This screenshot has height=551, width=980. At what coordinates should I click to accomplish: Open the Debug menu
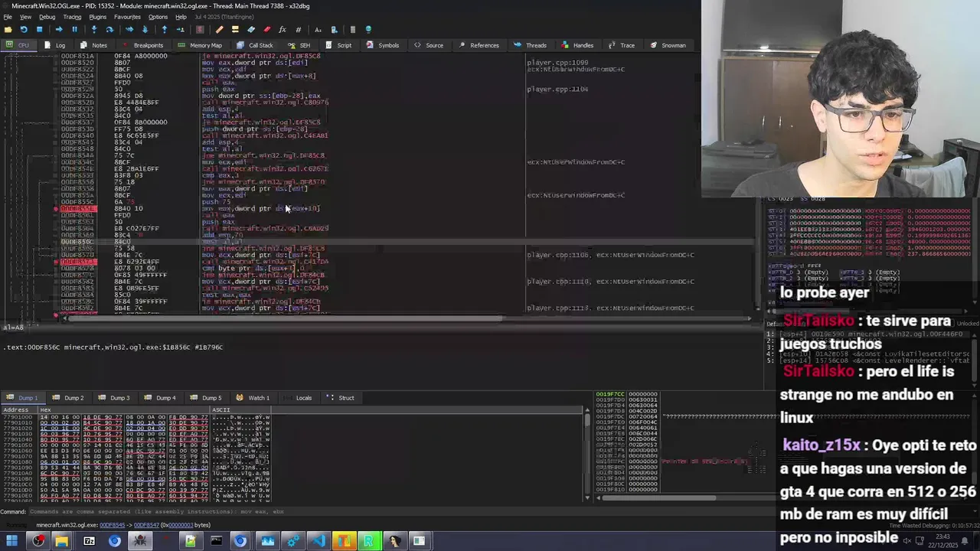click(47, 17)
